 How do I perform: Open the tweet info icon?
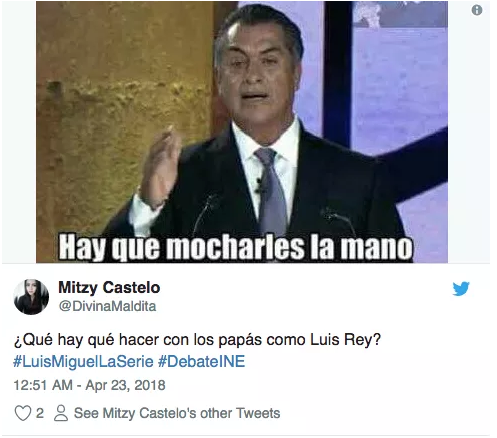pyautogui.click(x=477, y=10)
